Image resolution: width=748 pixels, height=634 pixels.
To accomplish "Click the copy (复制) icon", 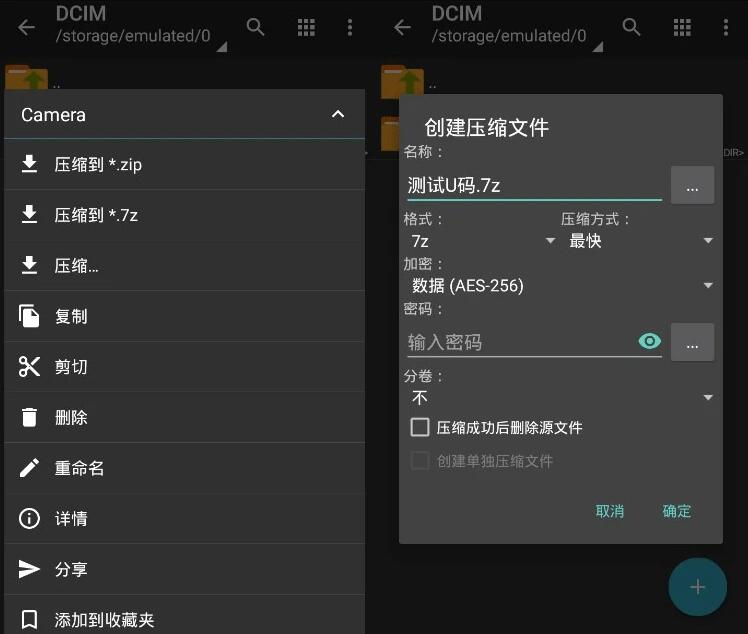I will pos(29,316).
